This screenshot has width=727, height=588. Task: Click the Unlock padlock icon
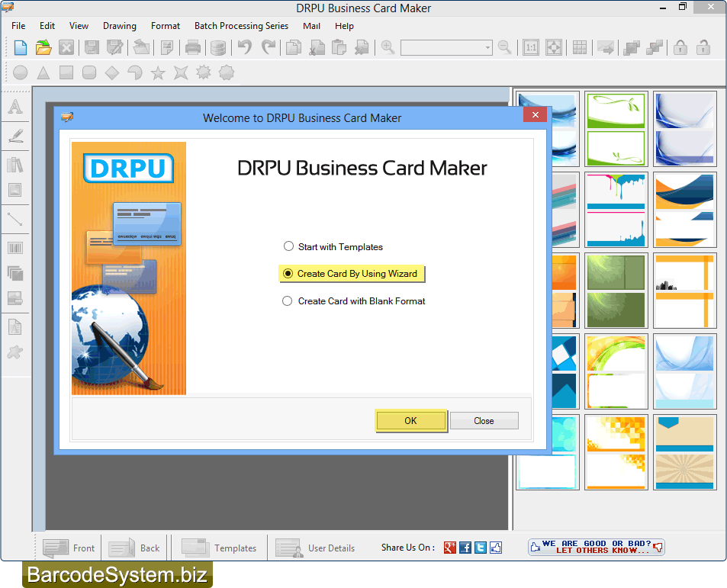tap(703, 47)
